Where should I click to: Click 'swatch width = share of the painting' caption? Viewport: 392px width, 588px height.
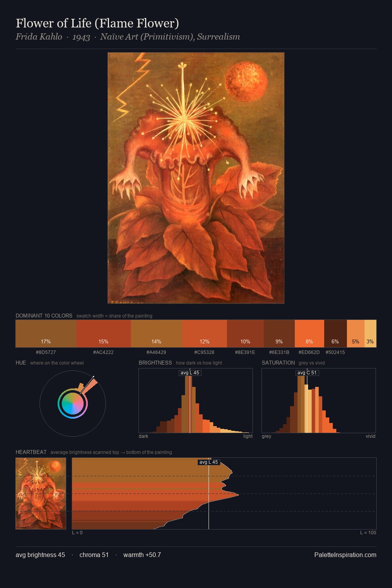pos(114,316)
